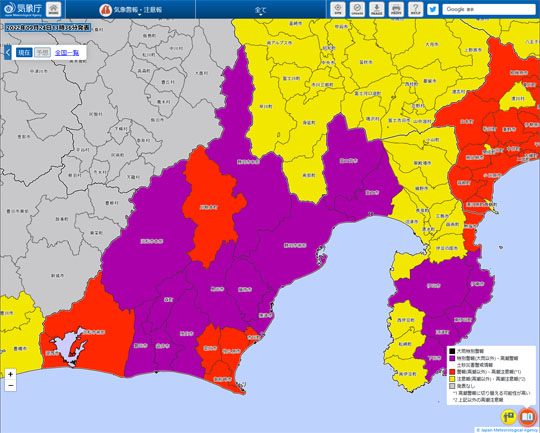Viewport: 540px width, 433px height.
Task: Open the 全国一覧 nationwide list link
Action: (x=67, y=53)
